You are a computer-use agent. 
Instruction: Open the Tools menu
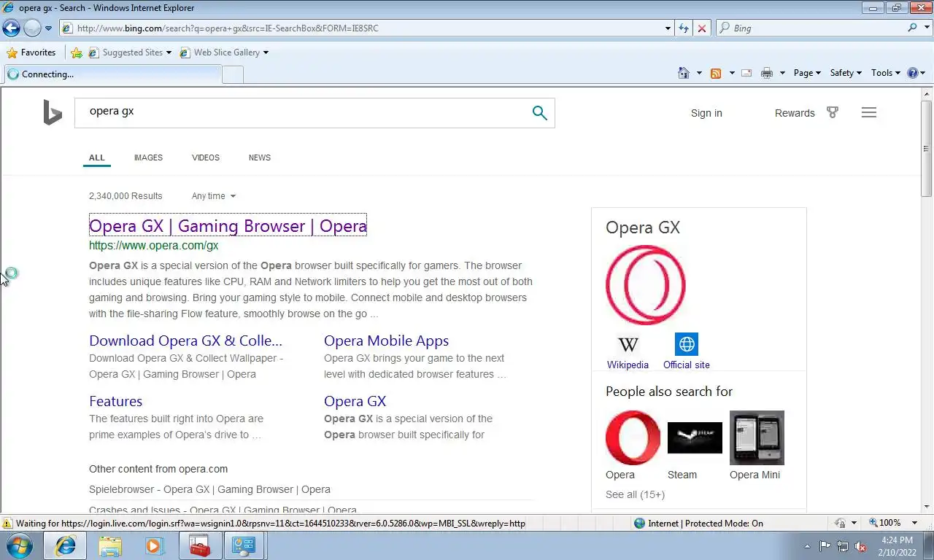(886, 73)
